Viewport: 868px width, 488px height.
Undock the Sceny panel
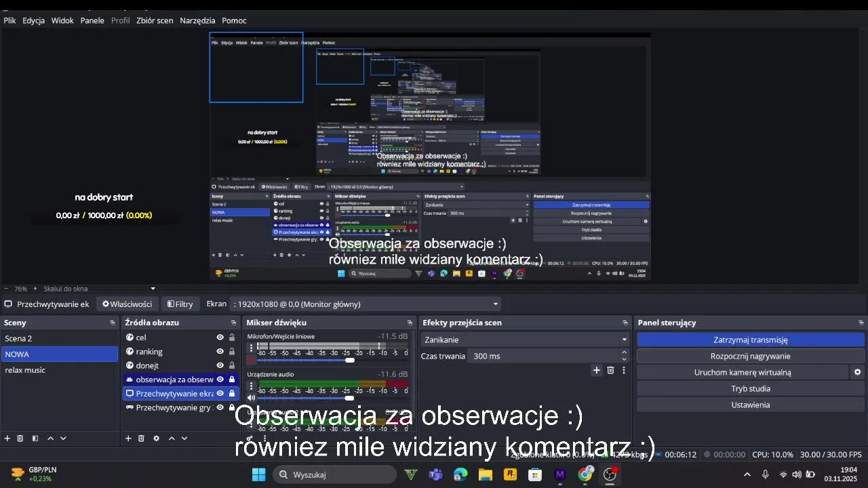click(113, 323)
